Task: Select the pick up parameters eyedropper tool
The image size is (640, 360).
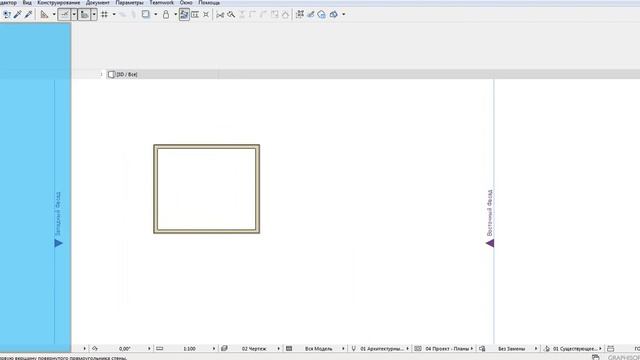Action: 18,15
